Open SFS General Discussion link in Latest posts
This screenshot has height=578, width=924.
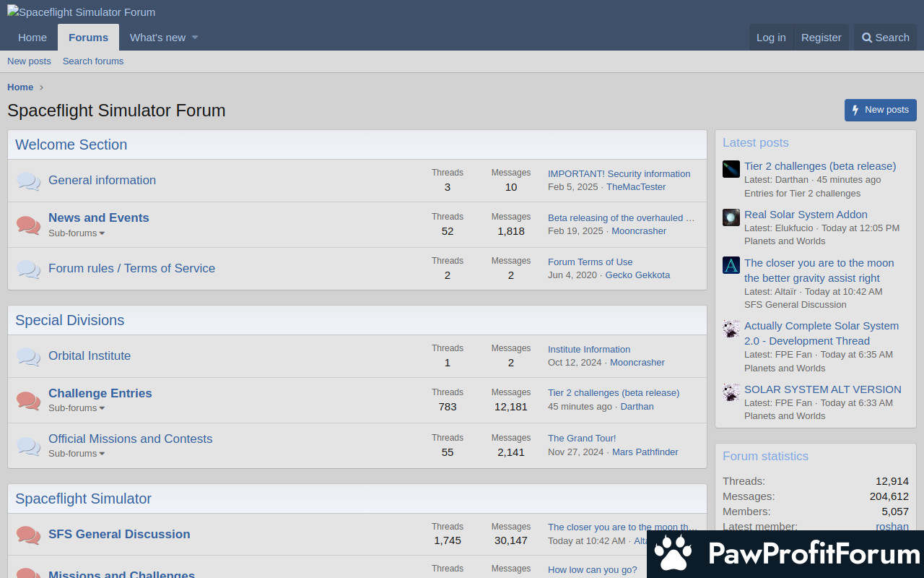[796, 305]
